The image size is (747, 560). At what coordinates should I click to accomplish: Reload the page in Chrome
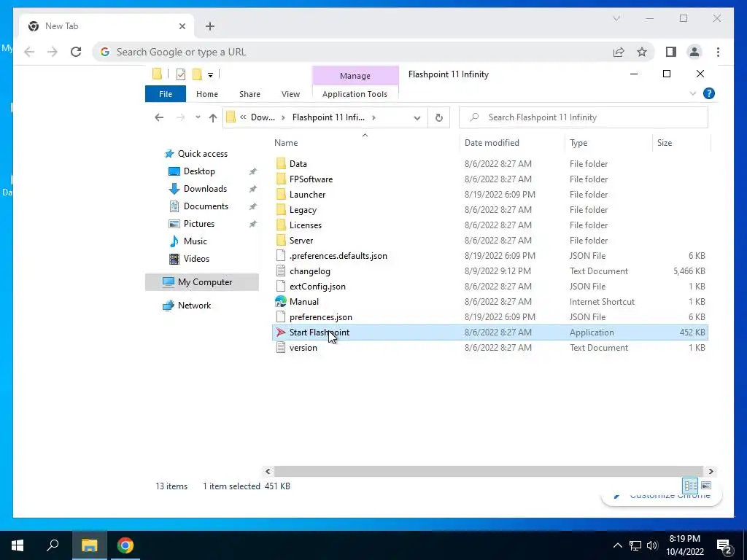coord(76,52)
